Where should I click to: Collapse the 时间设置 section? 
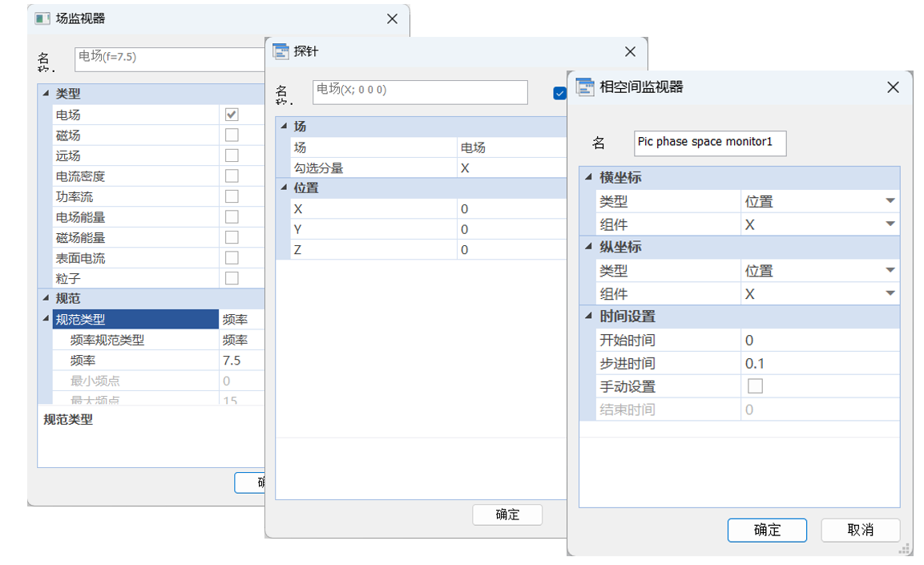tap(589, 317)
